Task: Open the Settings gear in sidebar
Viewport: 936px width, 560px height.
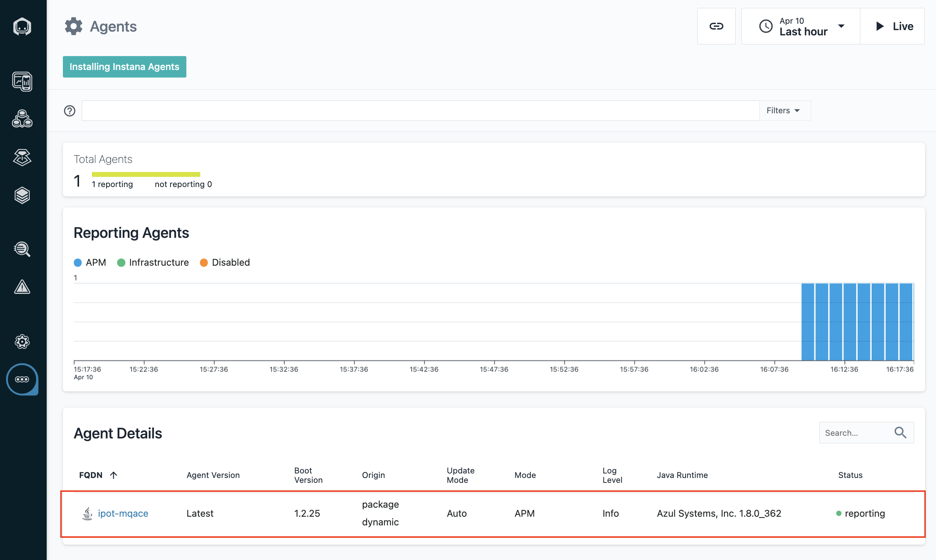Action: click(22, 341)
